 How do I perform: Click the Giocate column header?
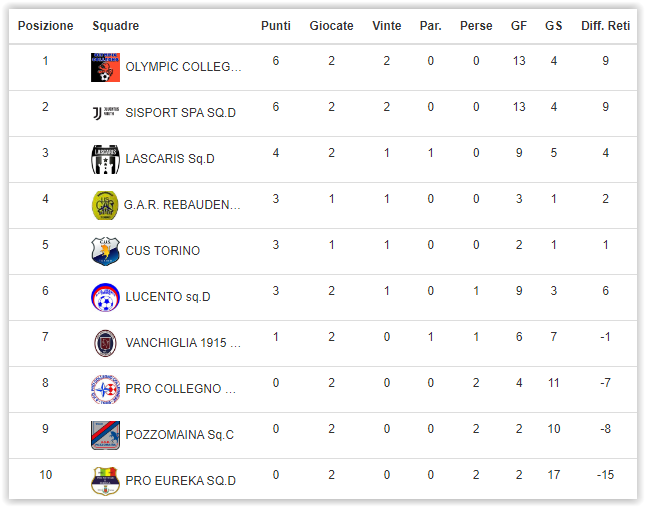[x=331, y=26]
